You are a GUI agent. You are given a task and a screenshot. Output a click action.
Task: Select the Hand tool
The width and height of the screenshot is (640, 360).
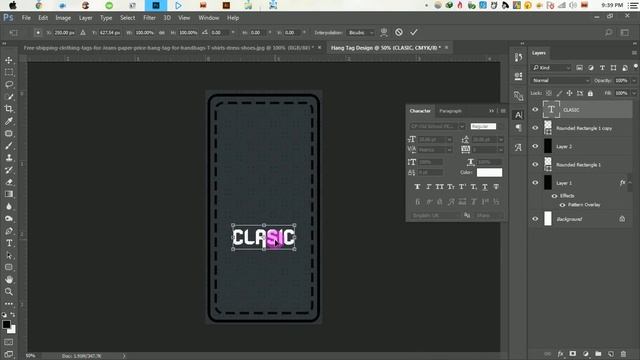(x=9, y=280)
